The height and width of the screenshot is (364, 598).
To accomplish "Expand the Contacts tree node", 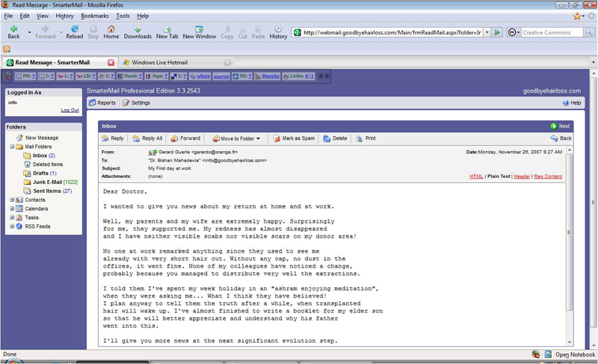I will pyautogui.click(x=12, y=200).
